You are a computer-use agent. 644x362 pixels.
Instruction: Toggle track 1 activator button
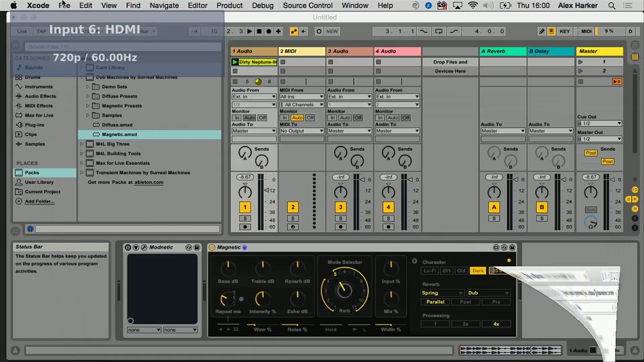click(x=245, y=207)
